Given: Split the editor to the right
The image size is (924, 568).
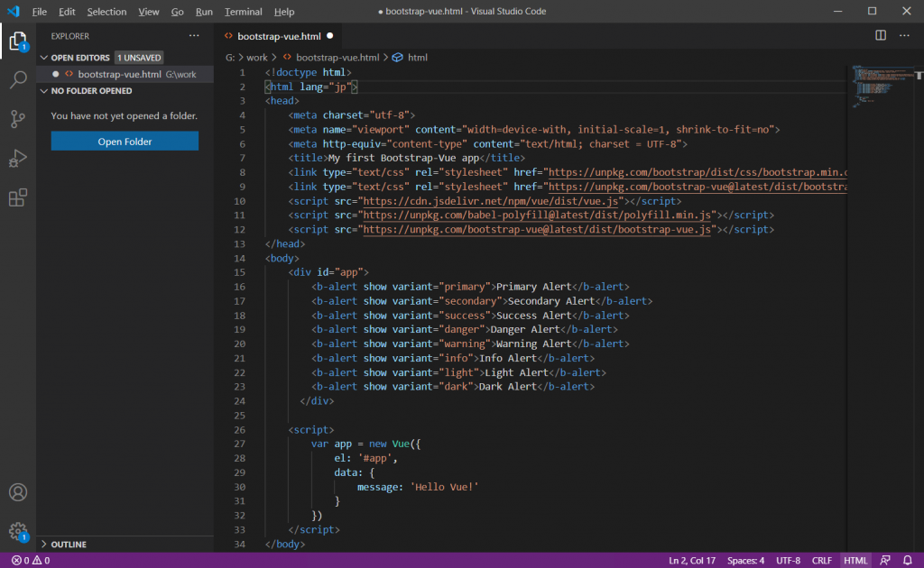Looking at the screenshot, I should coord(881,36).
